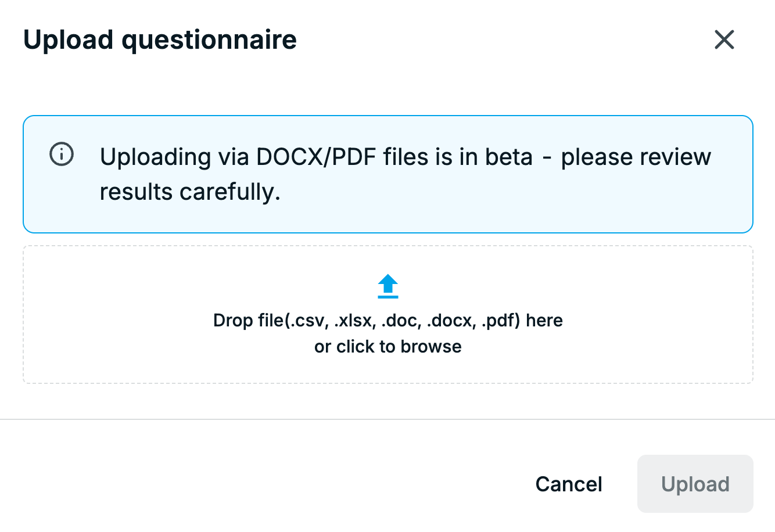Screen dimensions: 775x532
Task: Click the word "beta" in the info banner
Action: coord(509,157)
